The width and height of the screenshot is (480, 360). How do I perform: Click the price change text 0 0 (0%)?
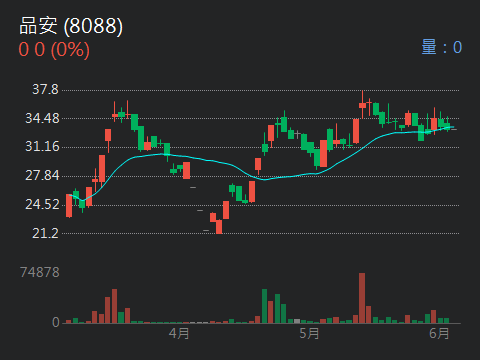coord(54,50)
